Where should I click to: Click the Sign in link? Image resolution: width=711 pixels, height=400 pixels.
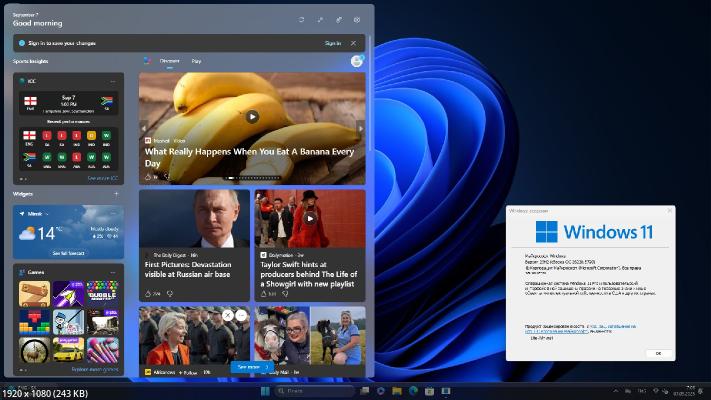[333, 43]
